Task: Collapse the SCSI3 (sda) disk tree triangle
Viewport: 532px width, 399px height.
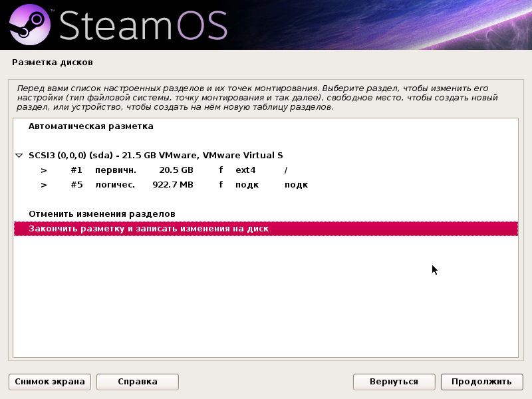Action: point(19,156)
